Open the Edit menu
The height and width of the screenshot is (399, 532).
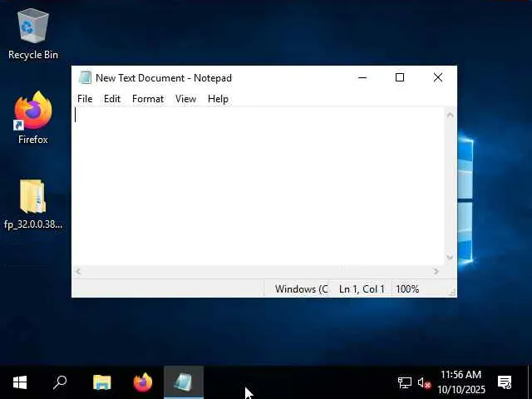pyautogui.click(x=112, y=99)
